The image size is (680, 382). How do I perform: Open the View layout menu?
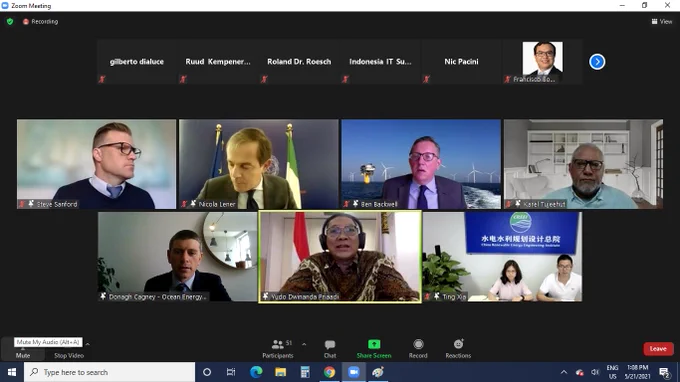tap(662, 21)
